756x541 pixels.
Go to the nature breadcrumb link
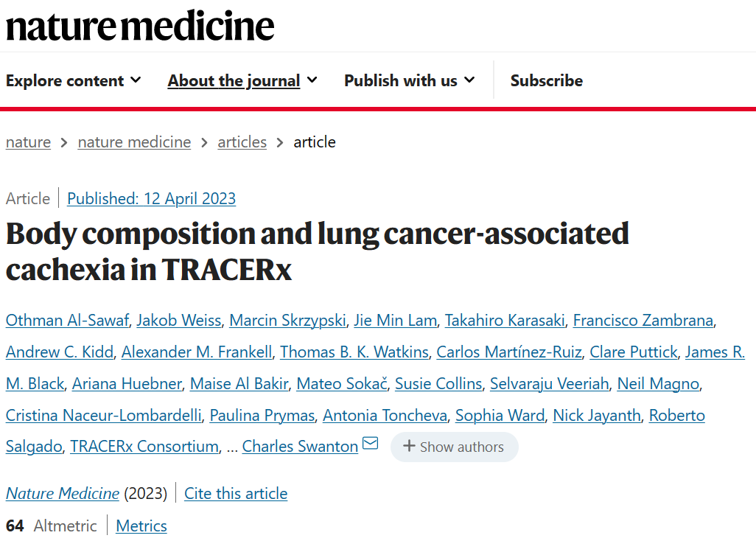[x=28, y=142]
